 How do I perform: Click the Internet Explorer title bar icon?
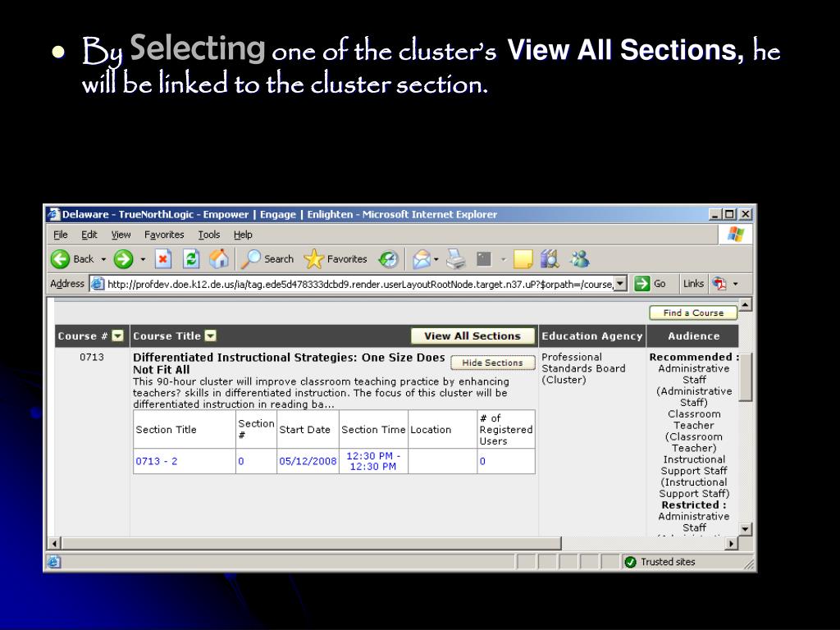coord(53,215)
